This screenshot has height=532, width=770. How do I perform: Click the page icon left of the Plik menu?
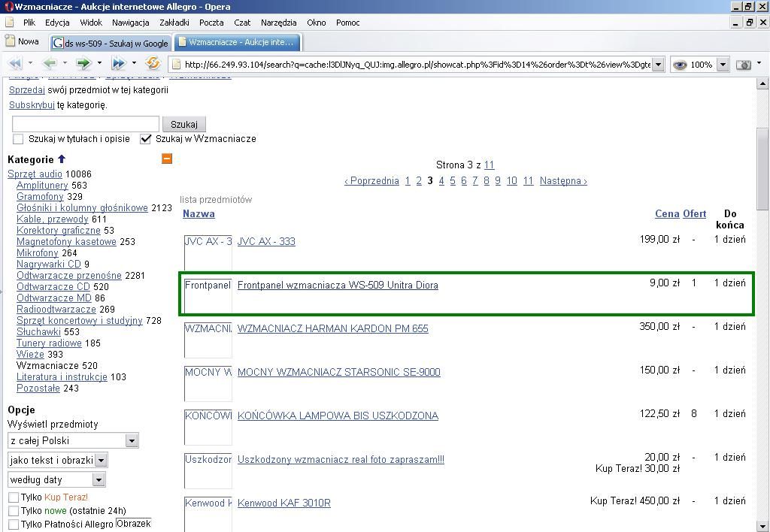point(10,23)
